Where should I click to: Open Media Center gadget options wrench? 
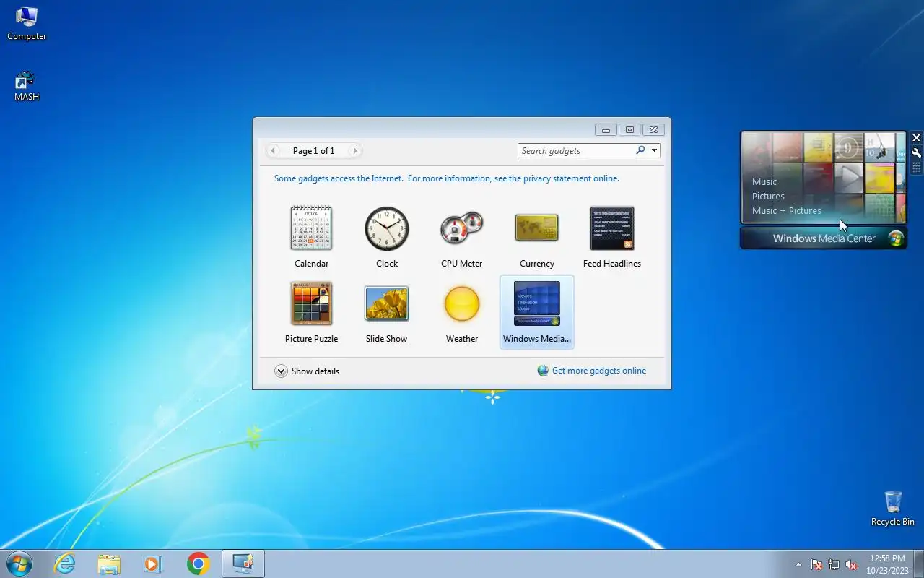[x=916, y=153]
